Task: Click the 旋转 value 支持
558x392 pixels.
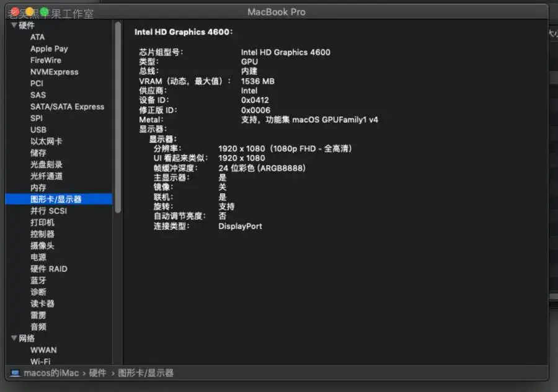Action: coord(226,207)
